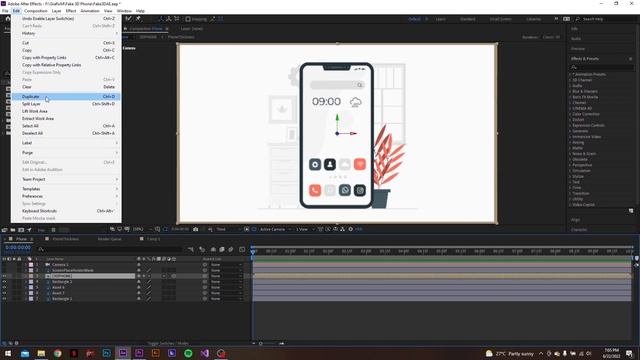Click the current time indicator in timeline
640x360 pixels.
(x=253, y=252)
